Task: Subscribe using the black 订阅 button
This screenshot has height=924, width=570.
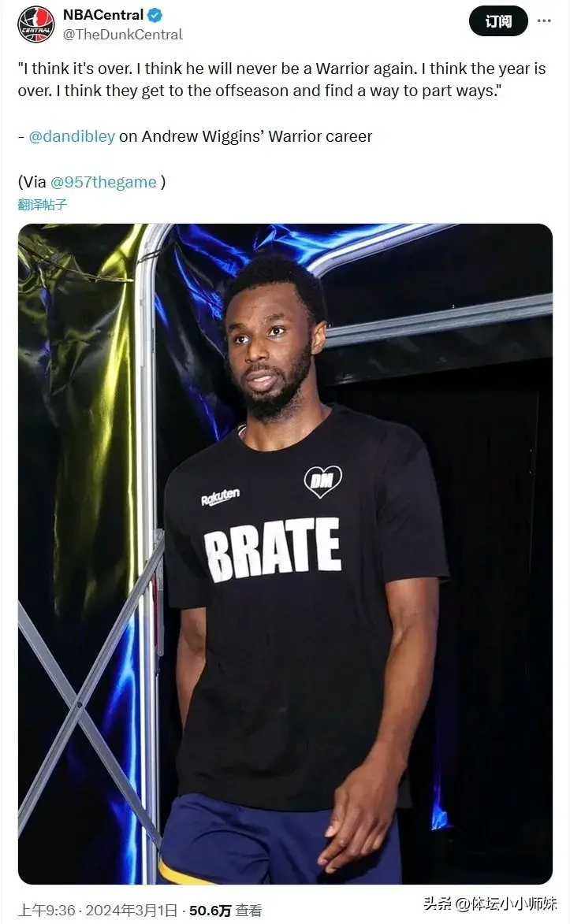Action: [498, 21]
